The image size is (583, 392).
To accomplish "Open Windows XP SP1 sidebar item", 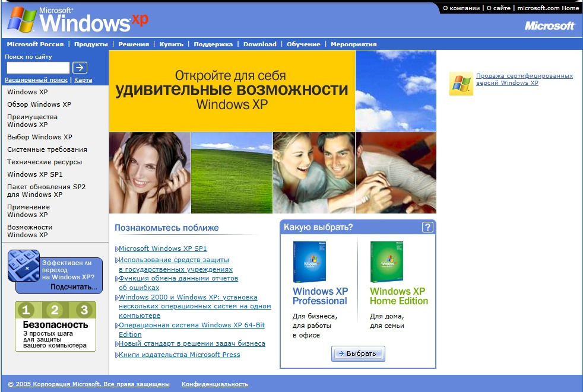I will (x=35, y=174).
